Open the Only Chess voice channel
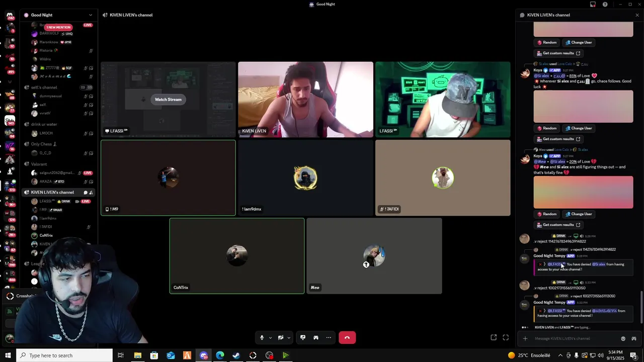This screenshot has height=362, width=644. [44, 144]
